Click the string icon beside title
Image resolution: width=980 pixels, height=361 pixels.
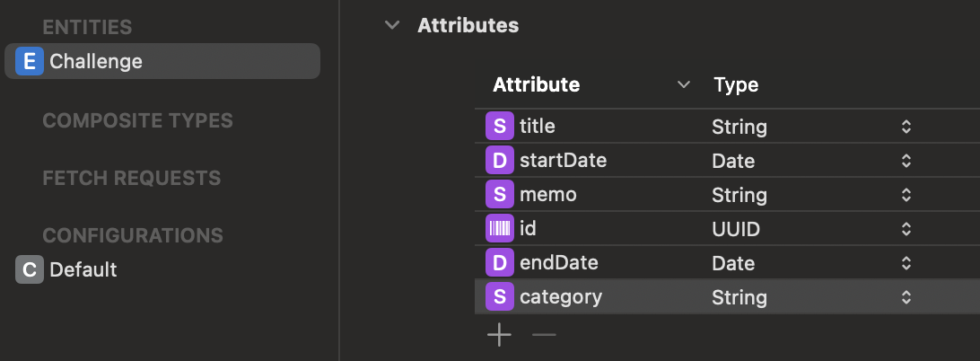click(x=499, y=127)
